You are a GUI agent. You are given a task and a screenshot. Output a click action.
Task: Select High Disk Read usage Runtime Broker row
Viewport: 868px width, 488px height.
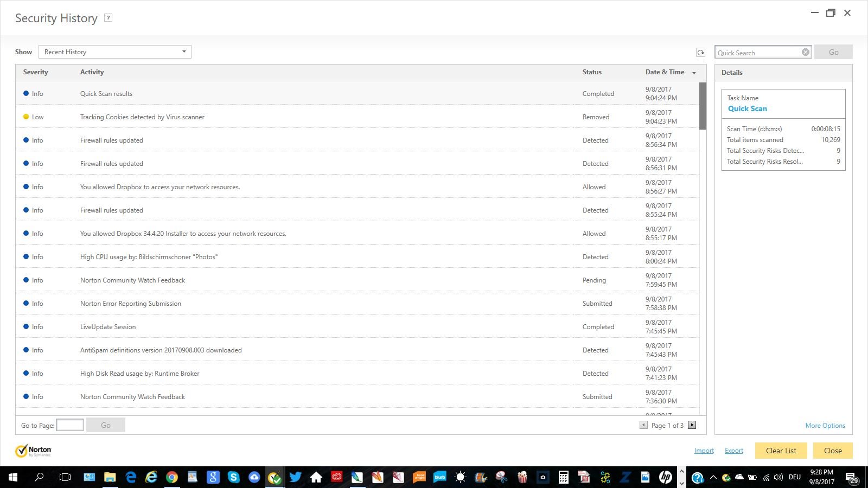pyautogui.click(x=357, y=373)
